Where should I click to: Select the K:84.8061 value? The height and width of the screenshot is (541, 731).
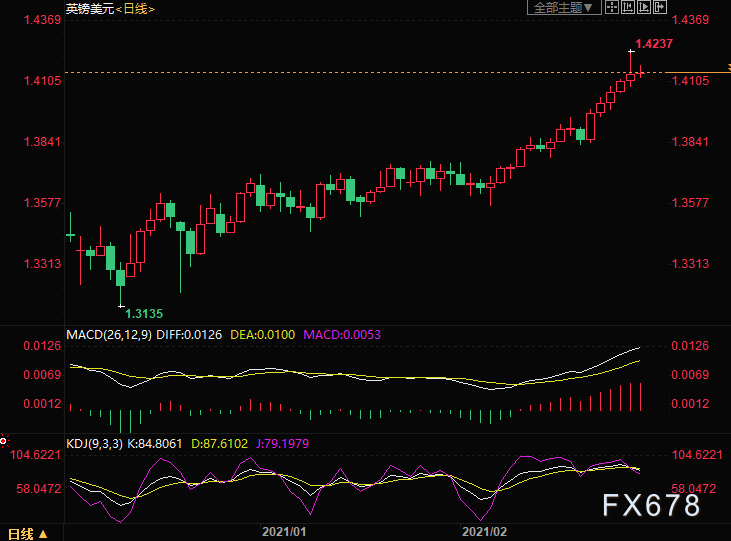(x=154, y=444)
